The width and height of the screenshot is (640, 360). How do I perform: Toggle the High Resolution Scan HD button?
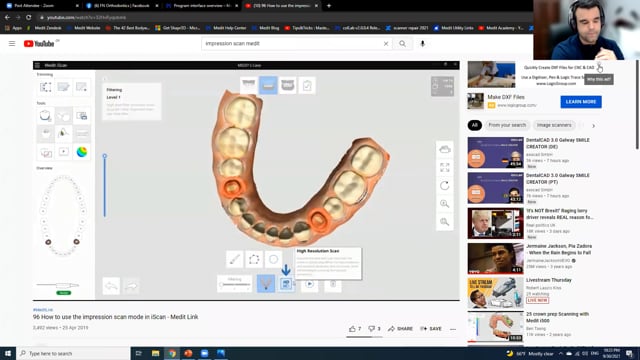tap(286, 284)
